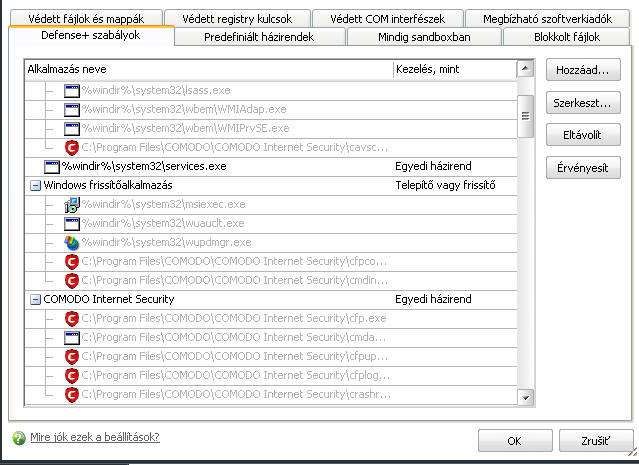This screenshot has width=639, height=465.
Task: Click the window icon beside wuauclt.exe
Action: coord(72,224)
